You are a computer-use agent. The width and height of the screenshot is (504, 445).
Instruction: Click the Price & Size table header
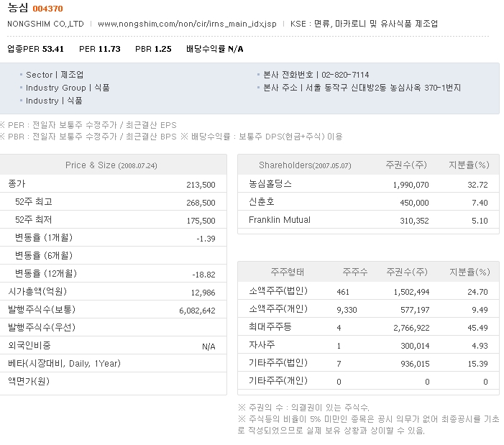click(111, 165)
